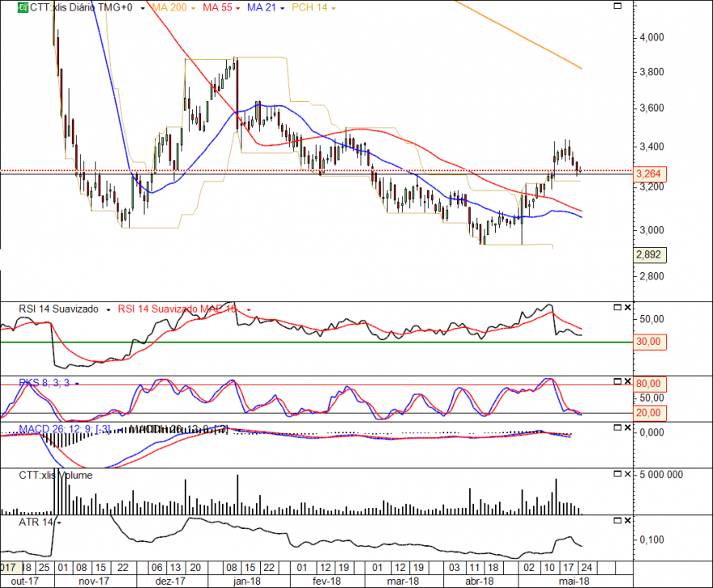Open the PKS 8; 3; 3 dropdown arrow
Image resolution: width=713 pixels, height=588 pixels.
coord(77,384)
